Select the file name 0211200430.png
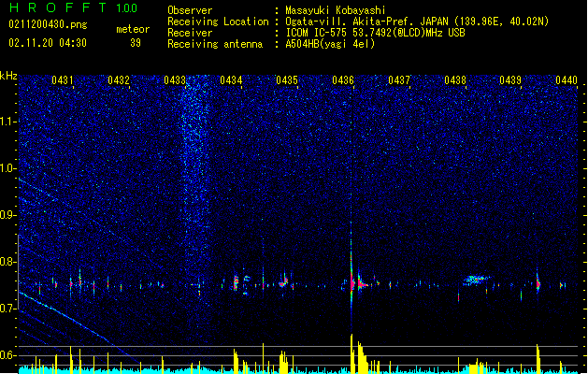Viewport: 588px width, 374px height. click(x=48, y=24)
